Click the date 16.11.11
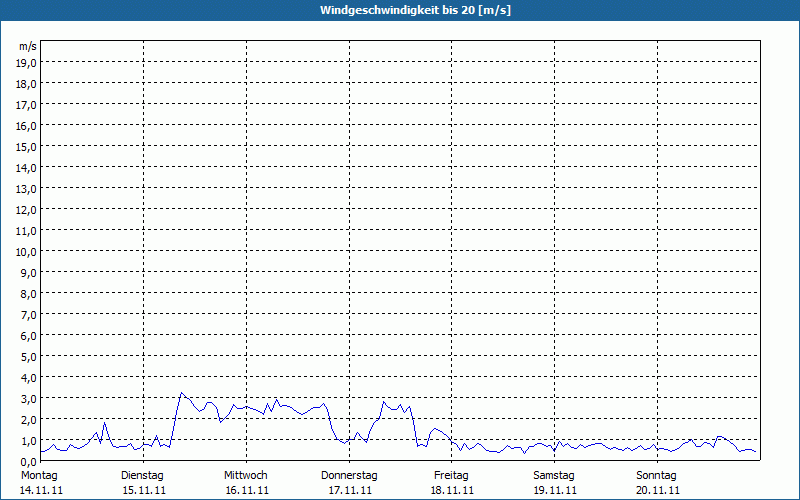 pos(247,491)
